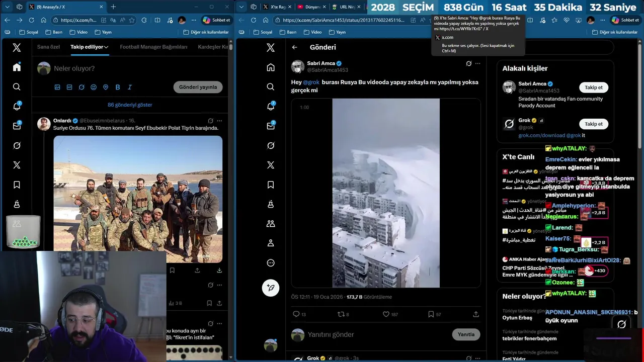Like Sabri Amca's post
Viewport: 644px width, 362px height.
386,314
